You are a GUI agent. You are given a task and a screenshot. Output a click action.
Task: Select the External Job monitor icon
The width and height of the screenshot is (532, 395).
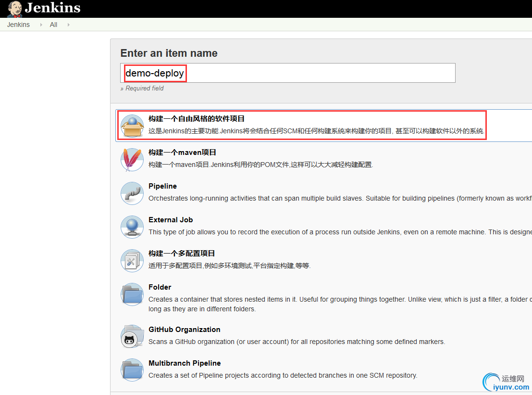pos(132,227)
